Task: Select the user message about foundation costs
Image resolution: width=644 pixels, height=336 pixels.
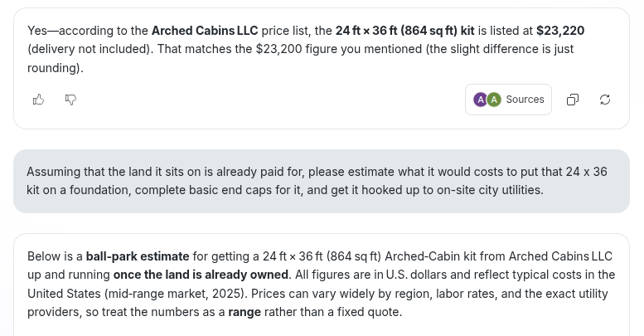Action: click(322, 181)
